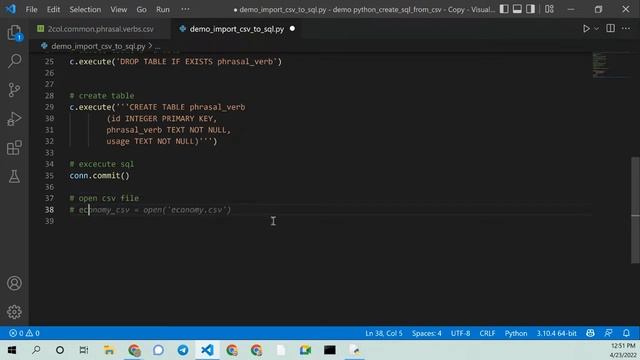Click the vertical editor scrollbar thumb
The image size is (640, 360).
pyautogui.click(x=635, y=210)
